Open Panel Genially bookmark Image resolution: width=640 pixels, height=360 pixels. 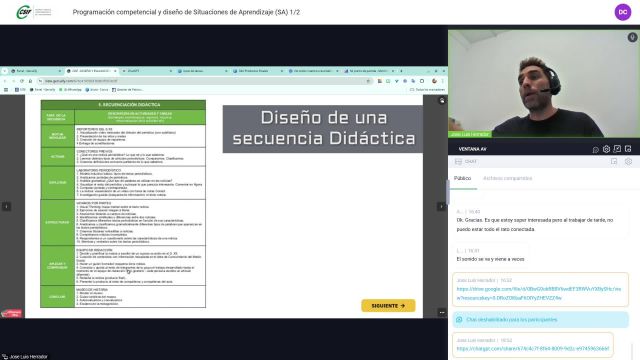[42, 89]
